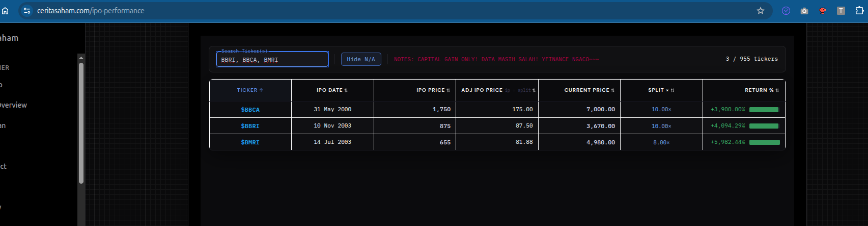Click the BBCA split value 10.00×

tap(661, 110)
